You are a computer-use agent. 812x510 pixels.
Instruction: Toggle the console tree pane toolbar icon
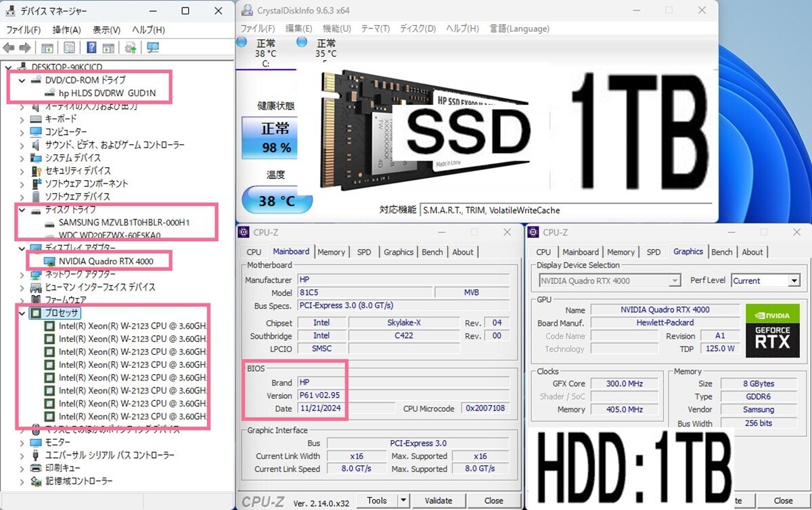tap(47, 47)
